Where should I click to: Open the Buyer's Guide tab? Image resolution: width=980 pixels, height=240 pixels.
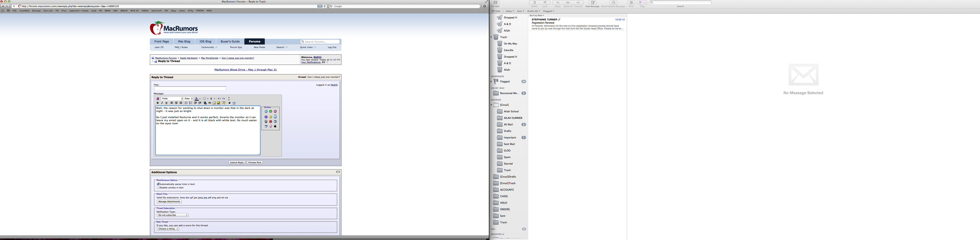coord(230,41)
